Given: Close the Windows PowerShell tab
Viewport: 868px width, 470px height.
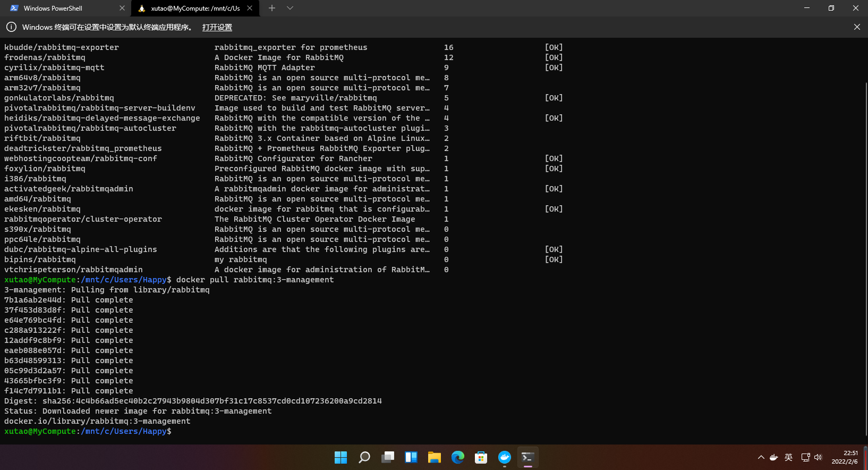Looking at the screenshot, I should (122, 9).
